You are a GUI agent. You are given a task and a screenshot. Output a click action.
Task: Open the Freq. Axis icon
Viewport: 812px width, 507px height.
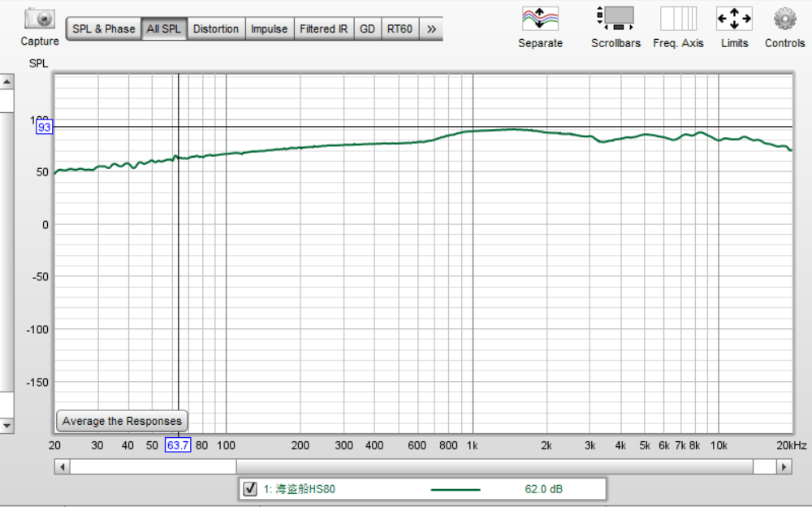pos(678,19)
